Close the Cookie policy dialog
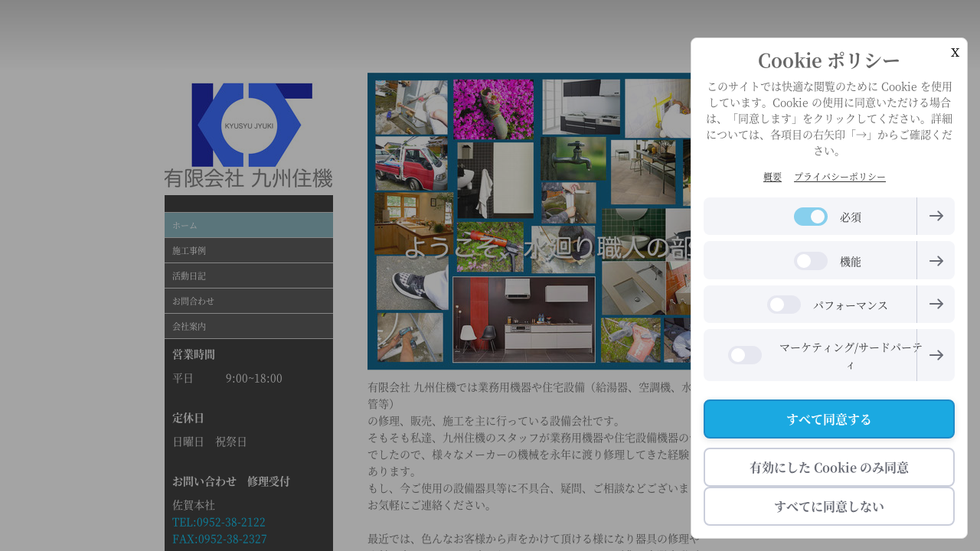 (x=955, y=52)
